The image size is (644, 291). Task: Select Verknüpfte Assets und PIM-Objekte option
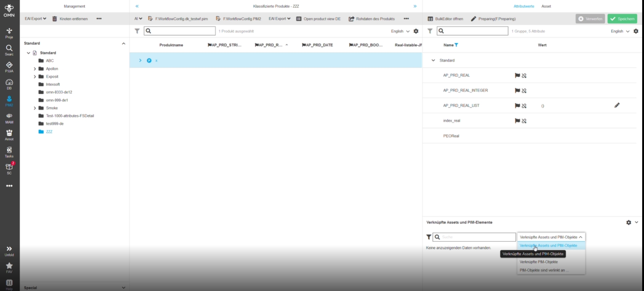[551, 246]
